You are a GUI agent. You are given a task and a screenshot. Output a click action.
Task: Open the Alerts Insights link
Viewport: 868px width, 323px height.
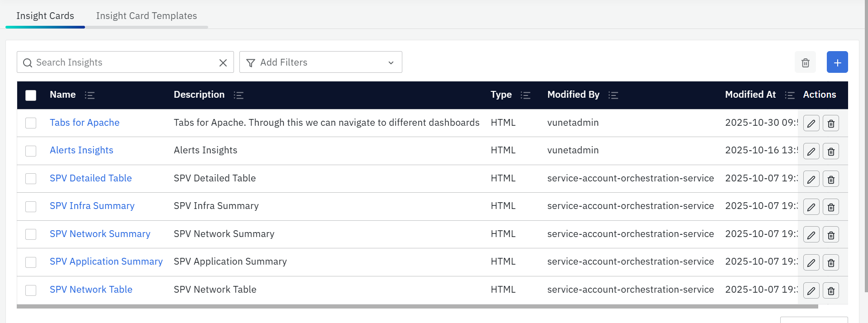[x=81, y=150]
